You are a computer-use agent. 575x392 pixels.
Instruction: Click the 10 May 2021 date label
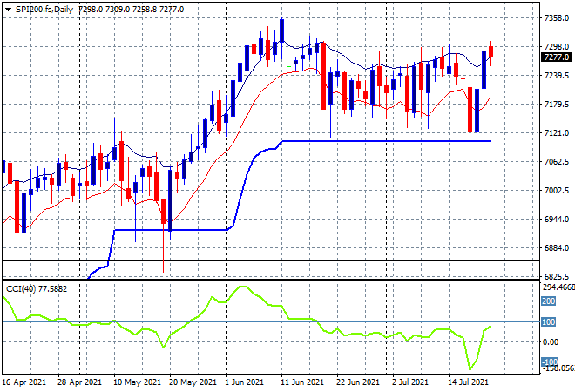coord(137,382)
